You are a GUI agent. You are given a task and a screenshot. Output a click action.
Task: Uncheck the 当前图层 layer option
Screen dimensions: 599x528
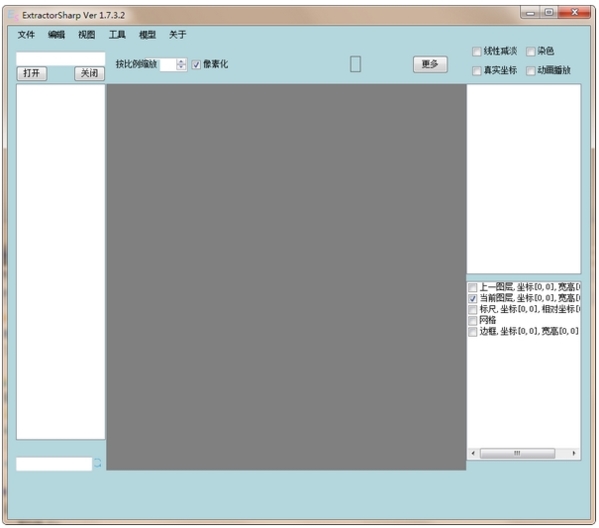point(473,298)
